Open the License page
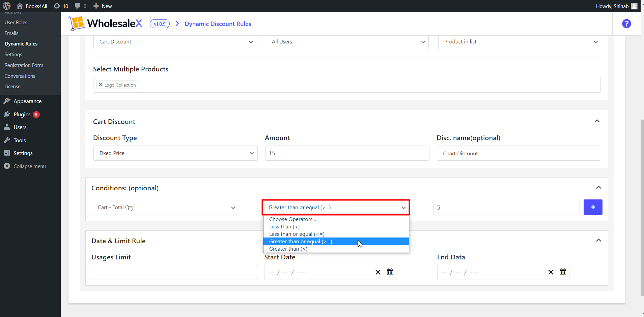 pyautogui.click(x=12, y=87)
